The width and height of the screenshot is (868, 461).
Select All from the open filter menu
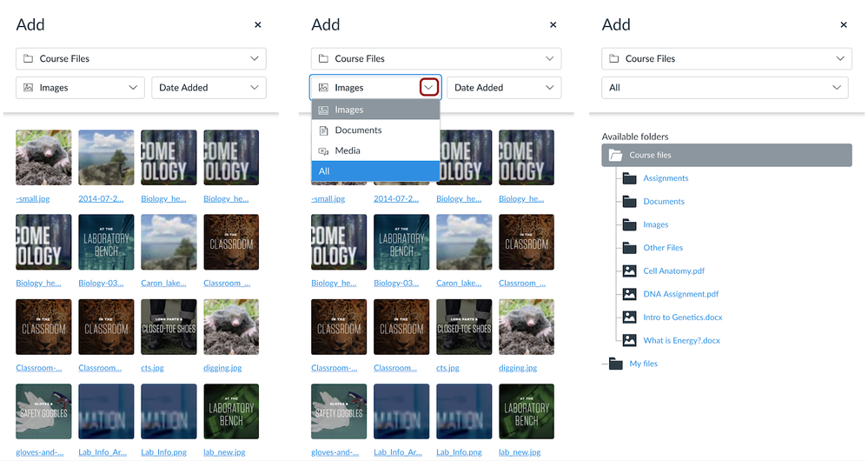click(x=376, y=171)
